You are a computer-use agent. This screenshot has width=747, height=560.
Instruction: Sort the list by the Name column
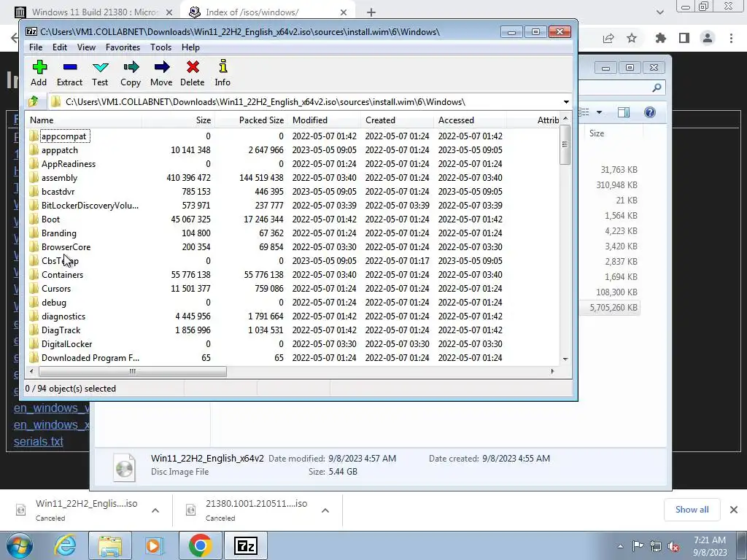pyautogui.click(x=84, y=120)
